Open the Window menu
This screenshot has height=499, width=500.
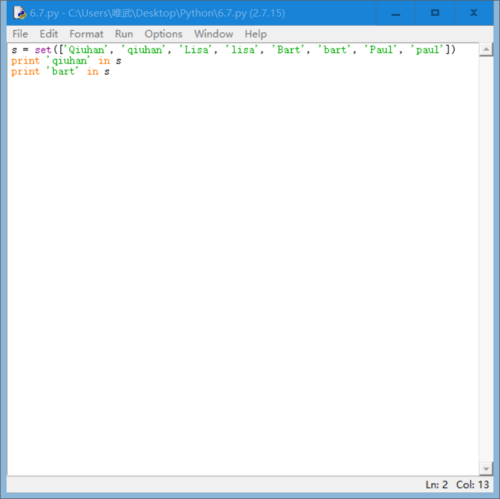click(214, 34)
